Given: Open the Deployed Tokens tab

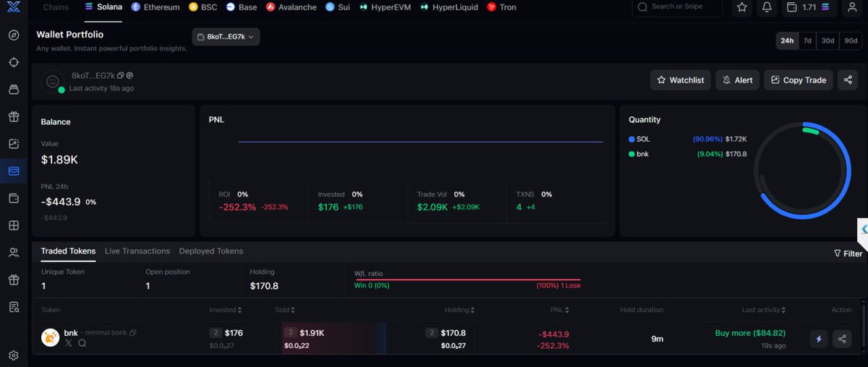Looking at the screenshot, I should [x=211, y=251].
